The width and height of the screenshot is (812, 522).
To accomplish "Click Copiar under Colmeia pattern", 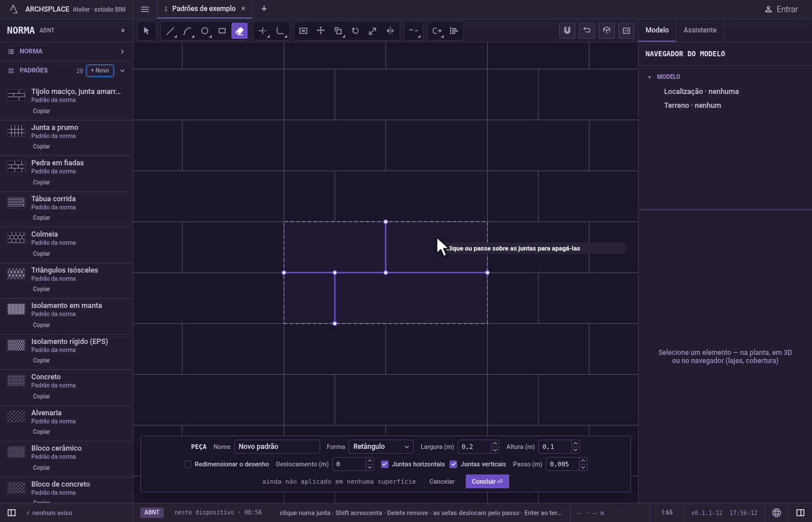I will click(41, 253).
